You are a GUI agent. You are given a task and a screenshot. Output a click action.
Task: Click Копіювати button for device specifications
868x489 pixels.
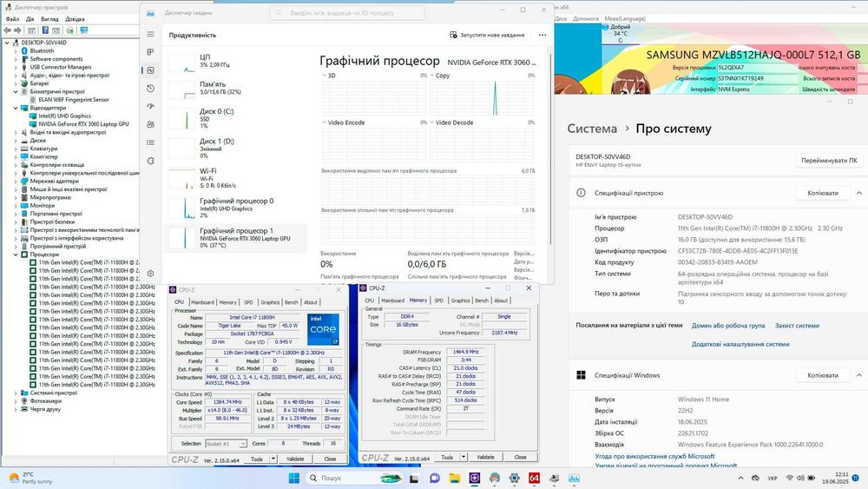click(823, 193)
